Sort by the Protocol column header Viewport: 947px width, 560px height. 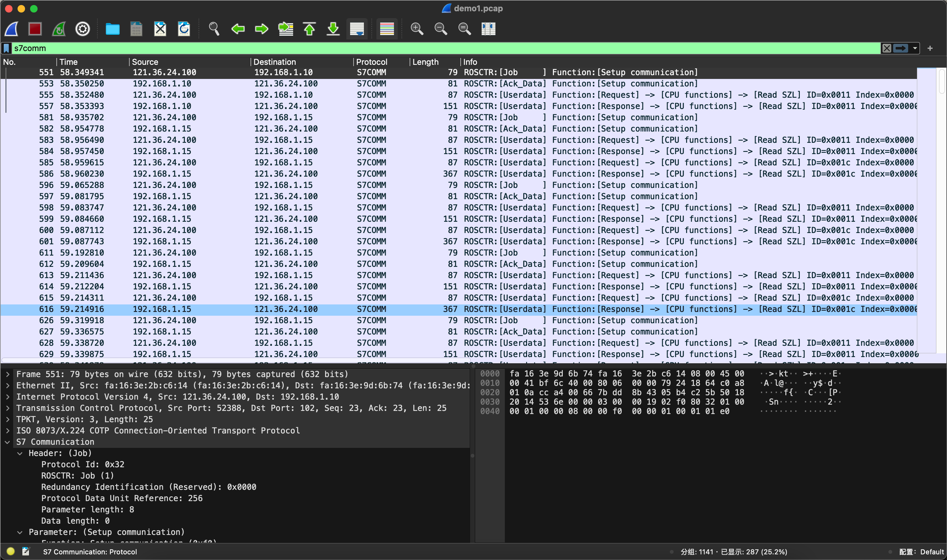click(381, 62)
